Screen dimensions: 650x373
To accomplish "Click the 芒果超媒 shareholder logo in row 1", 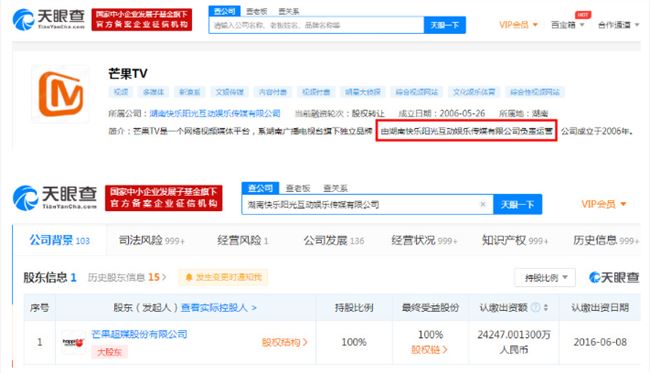I will click(73, 342).
